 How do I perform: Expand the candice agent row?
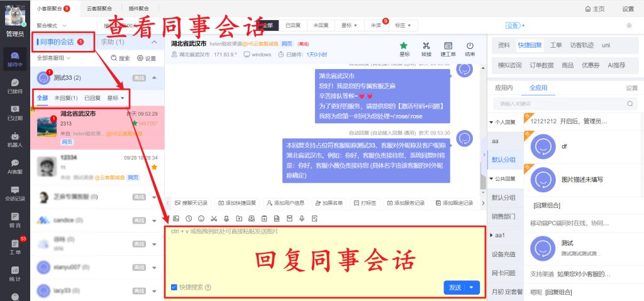point(154,221)
